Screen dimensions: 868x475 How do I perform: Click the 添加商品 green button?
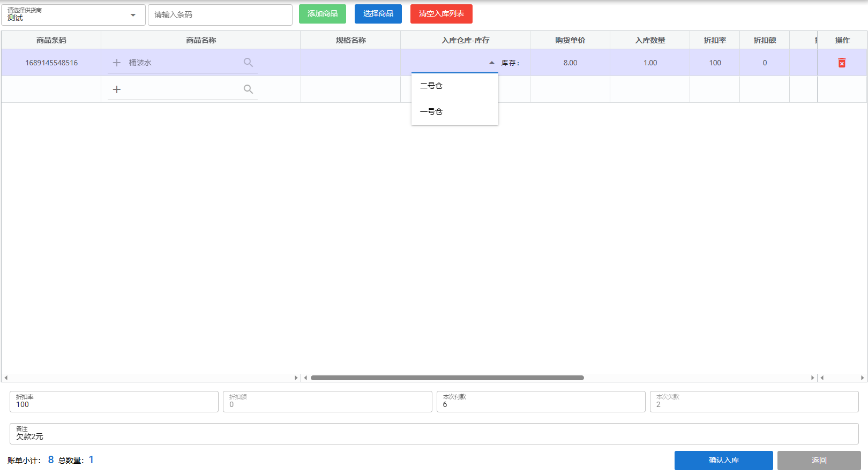(x=323, y=14)
